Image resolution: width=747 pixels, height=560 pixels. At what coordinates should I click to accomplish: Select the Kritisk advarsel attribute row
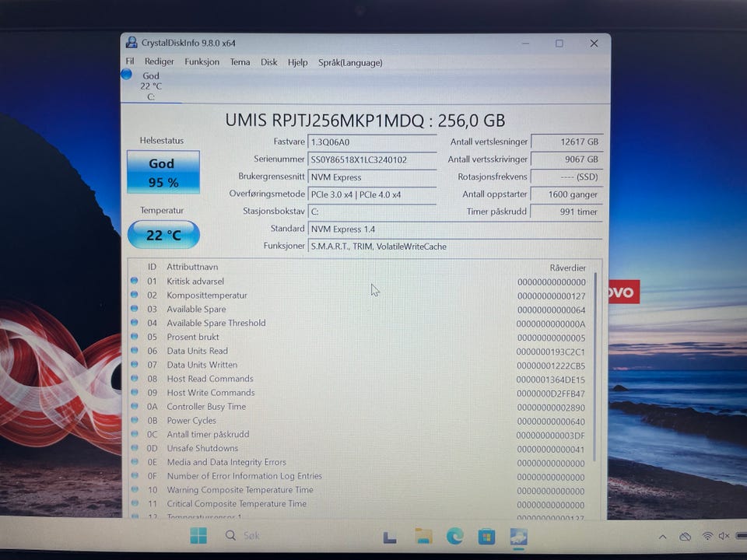tap(359, 282)
